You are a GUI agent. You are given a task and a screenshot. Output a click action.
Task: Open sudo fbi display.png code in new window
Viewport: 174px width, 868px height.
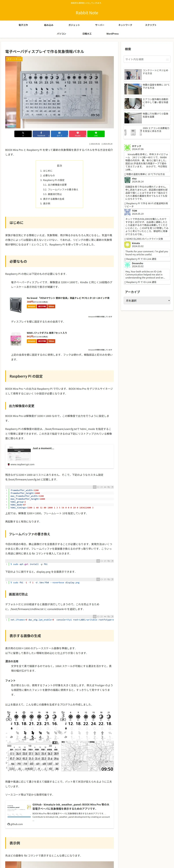[112, 580]
